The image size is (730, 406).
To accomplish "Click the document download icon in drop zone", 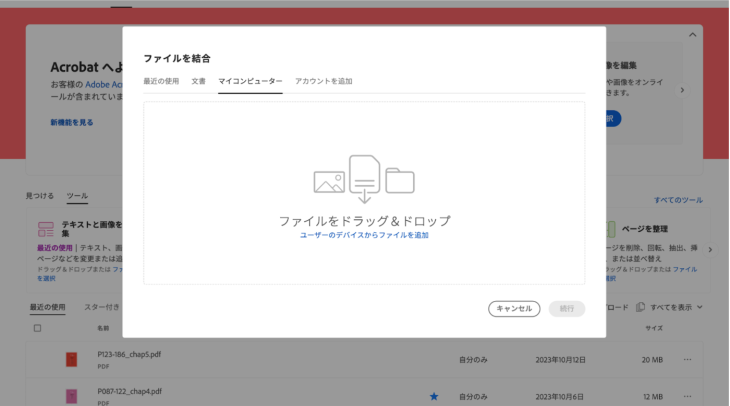I will 364,177.
